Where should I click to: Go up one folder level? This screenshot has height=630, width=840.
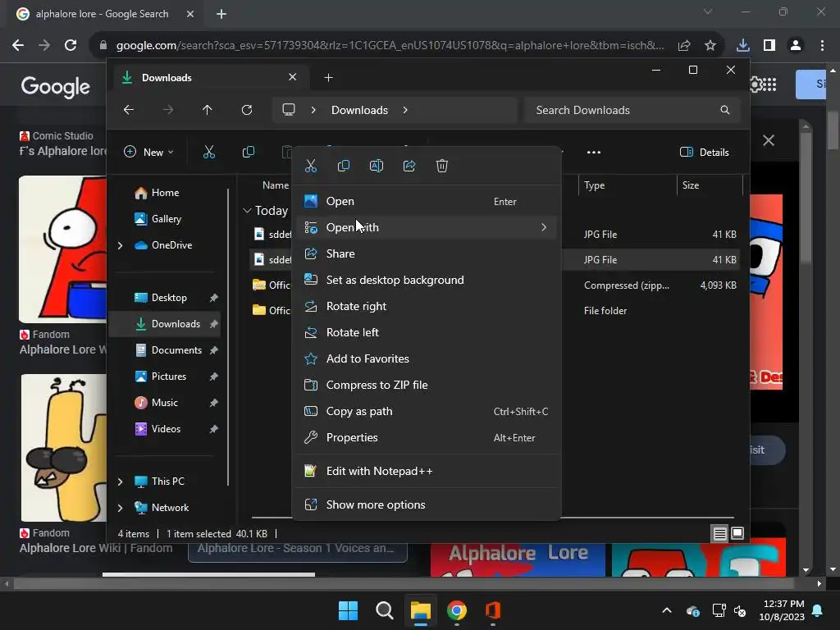208,110
